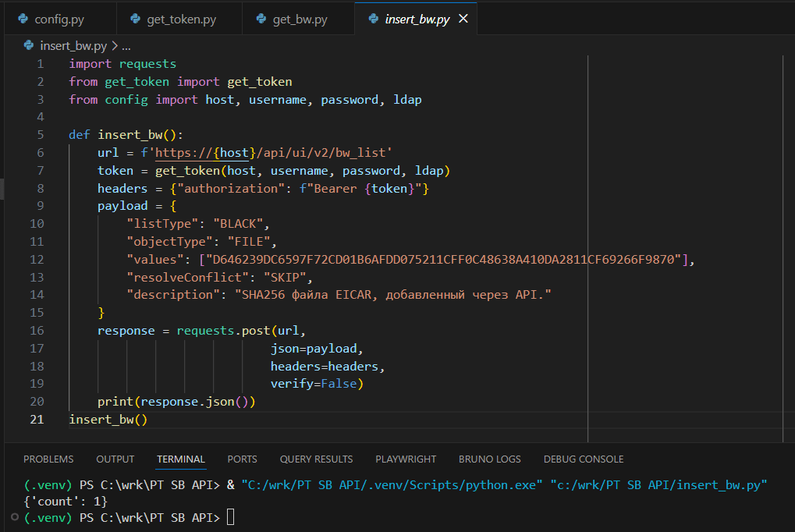Viewport: 795px width, 532px height.
Task: Click line number 5 in the gutter
Action: pos(40,135)
